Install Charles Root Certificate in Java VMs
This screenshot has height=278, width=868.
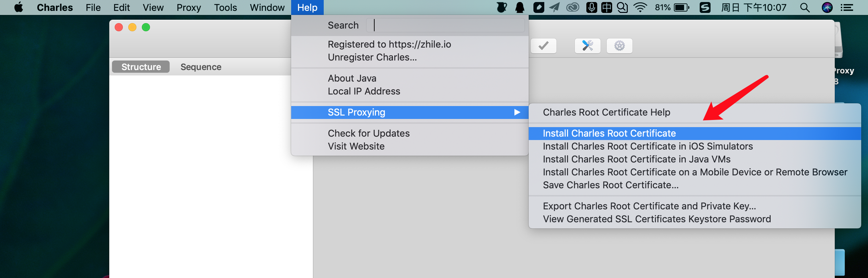pyautogui.click(x=695, y=159)
